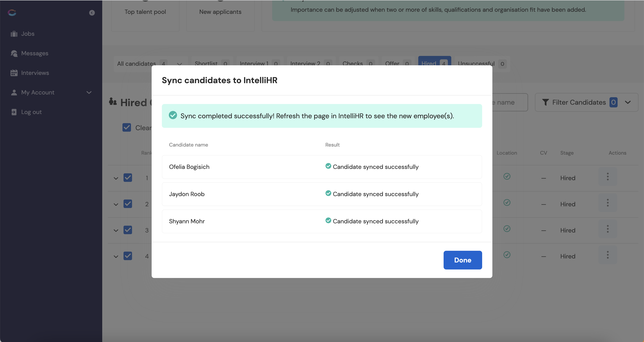This screenshot has height=342, width=644.
Task: Click the Stage column header
Action: point(567,153)
